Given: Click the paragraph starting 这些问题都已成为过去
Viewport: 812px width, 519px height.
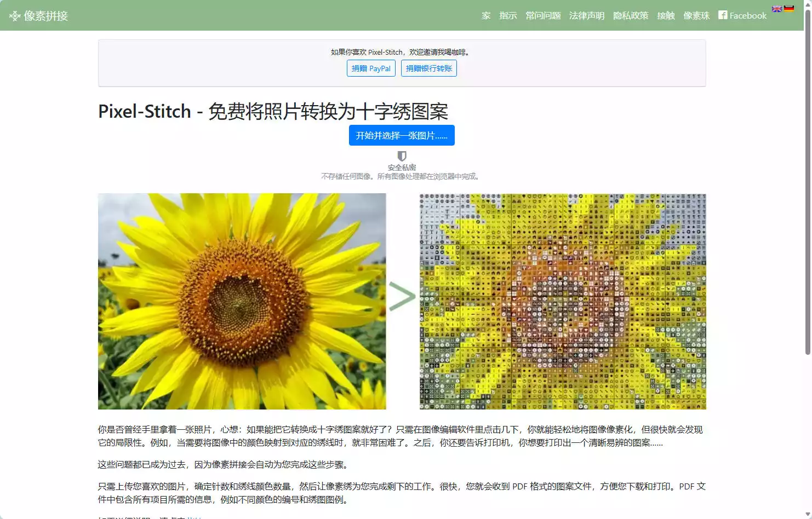Looking at the screenshot, I should tap(223, 464).
